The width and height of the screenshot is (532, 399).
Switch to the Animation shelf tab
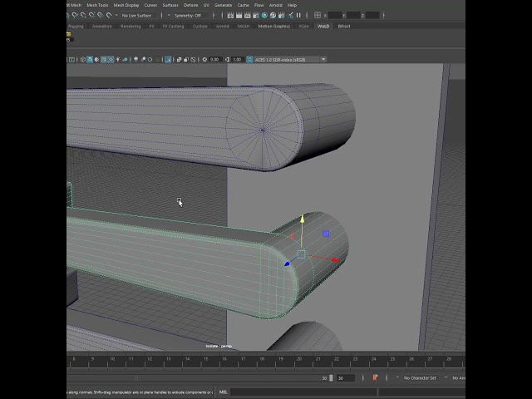tap(102, 26)
